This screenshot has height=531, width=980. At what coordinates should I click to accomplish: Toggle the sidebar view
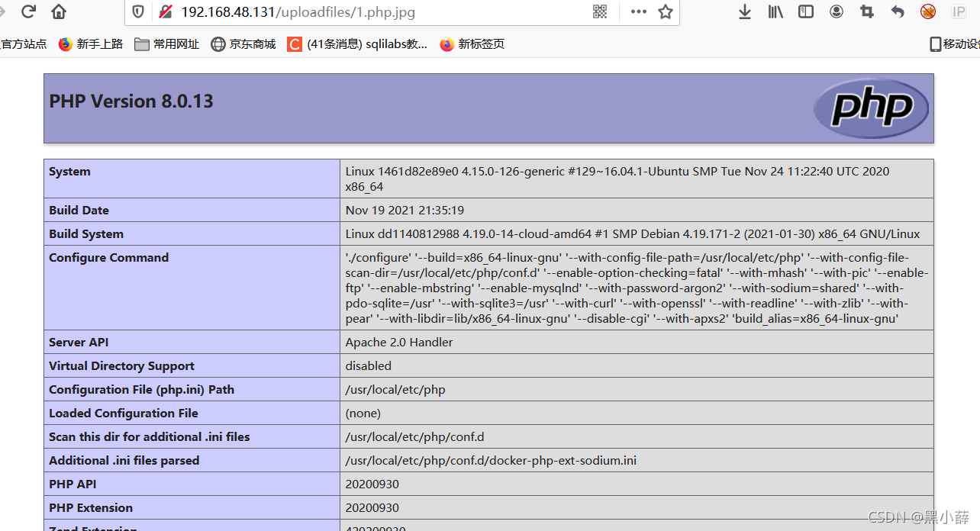tap(806, 11)
